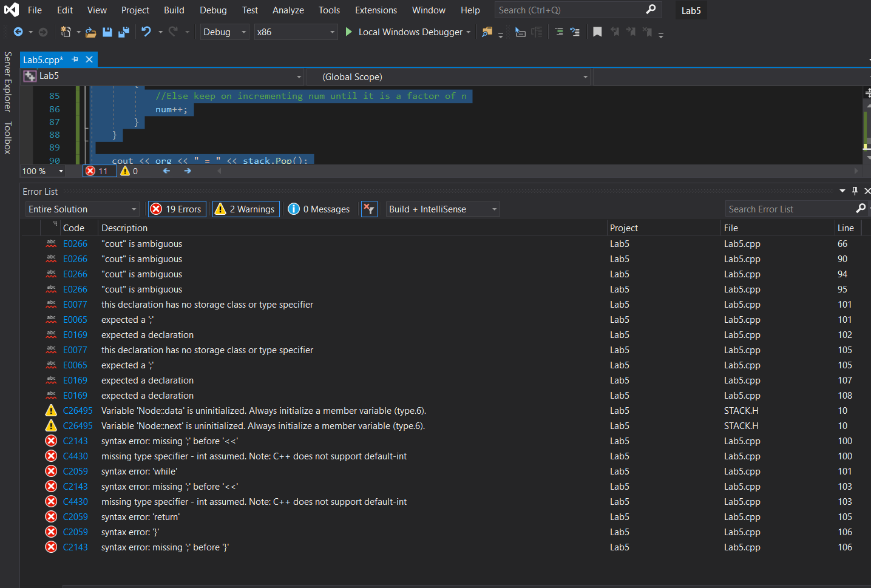871x588 pixels.
Task: Open the Debug configuration dropdown
Action: click(224, 32)
